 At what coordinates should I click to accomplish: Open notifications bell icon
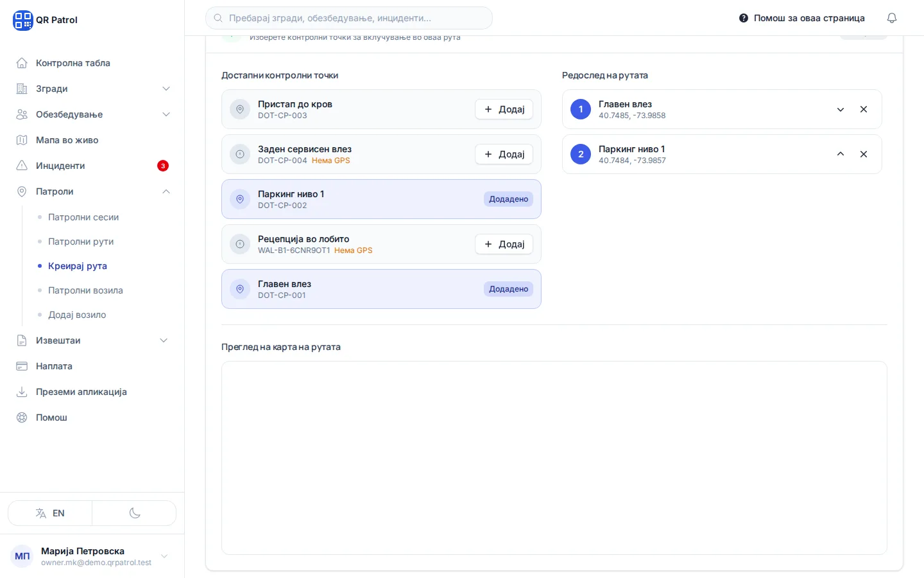pyautogui.click(x=892, y=18)
